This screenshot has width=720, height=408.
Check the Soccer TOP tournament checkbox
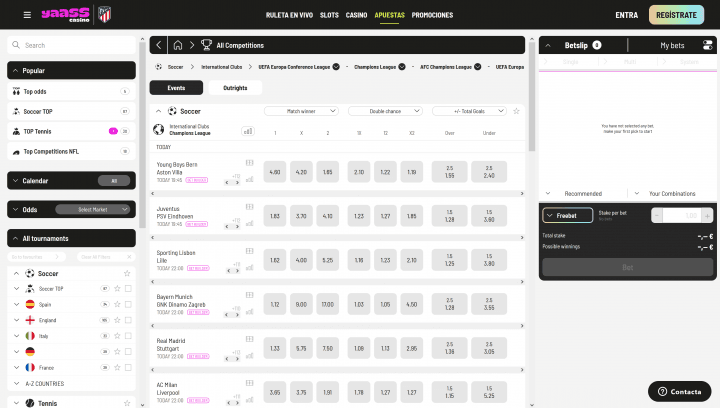(128, 288)
